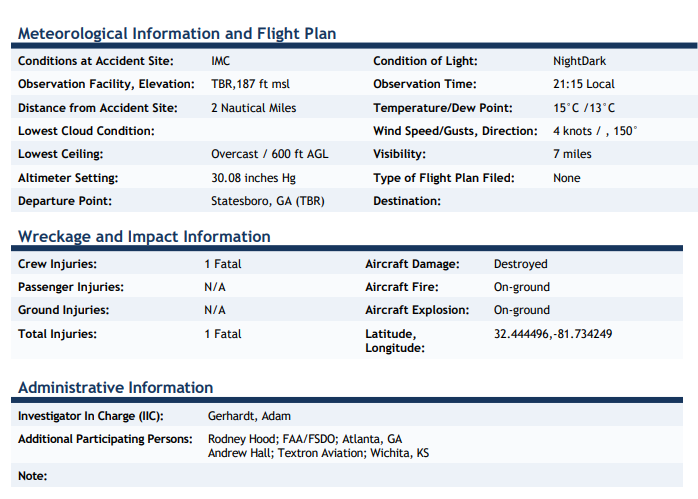Click the Meteorological Information and Flight Plan heading
The width and height of the screenshot is (698, 499).
[177, 34]
